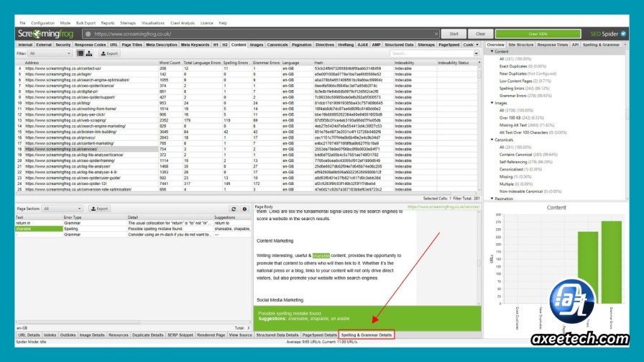Viewport: 644px width, 362px height.
Task: Switch to the Response Codes tab
Action: pyautogui.click(x=90, y=45)
